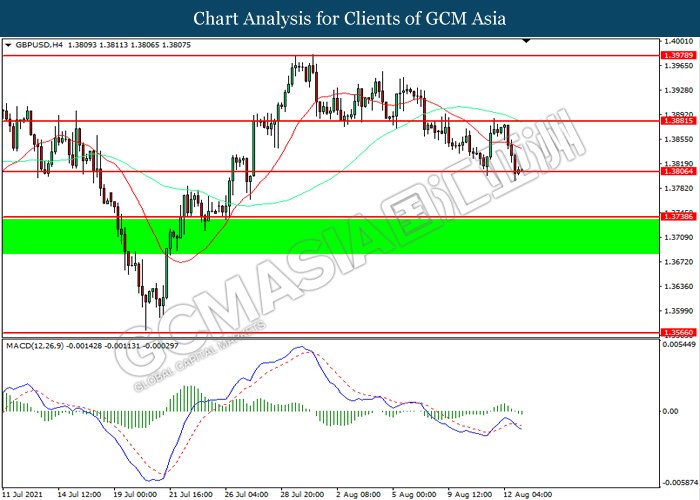Click the 14 Jul 12:00 time label
The width and height of the screenshot is (700, 500).
click(79, 495)
